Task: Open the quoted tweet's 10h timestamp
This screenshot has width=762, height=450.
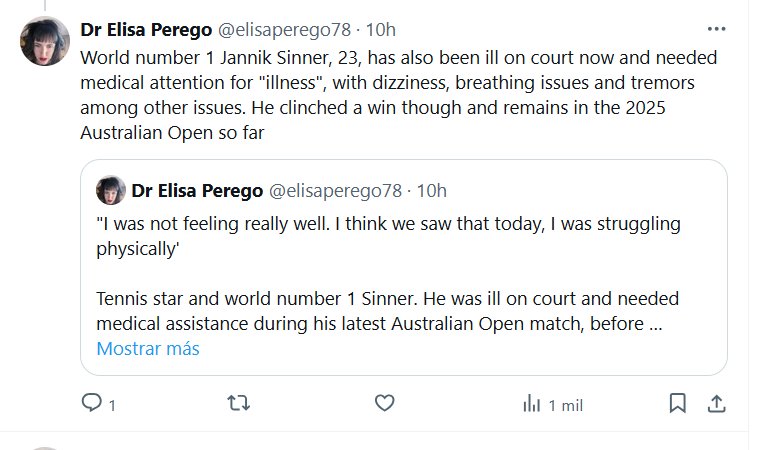Action: click(431, 190)
